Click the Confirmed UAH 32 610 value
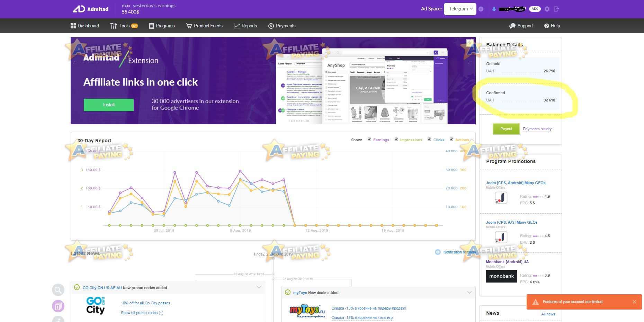Image resolution: width=644 pixels, height=322 pixels. (549, 100)
